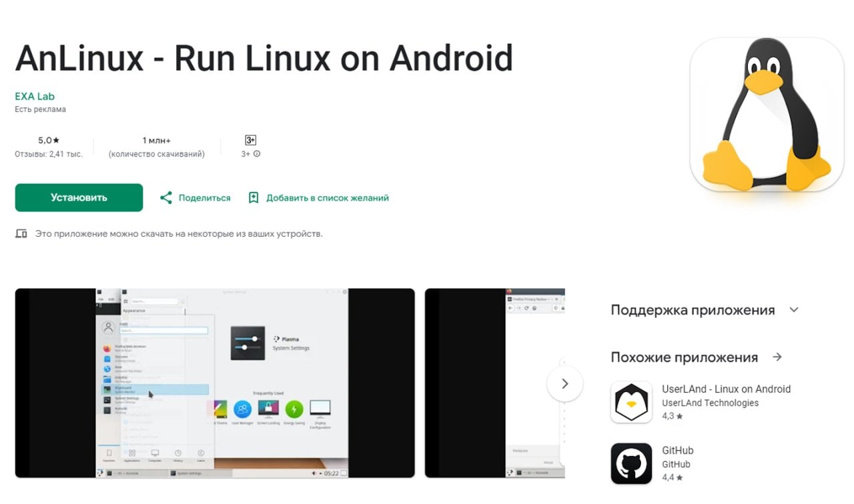854x504 pixels.
Task: Open content rating details via the info icon
Action: pos(258,153)
